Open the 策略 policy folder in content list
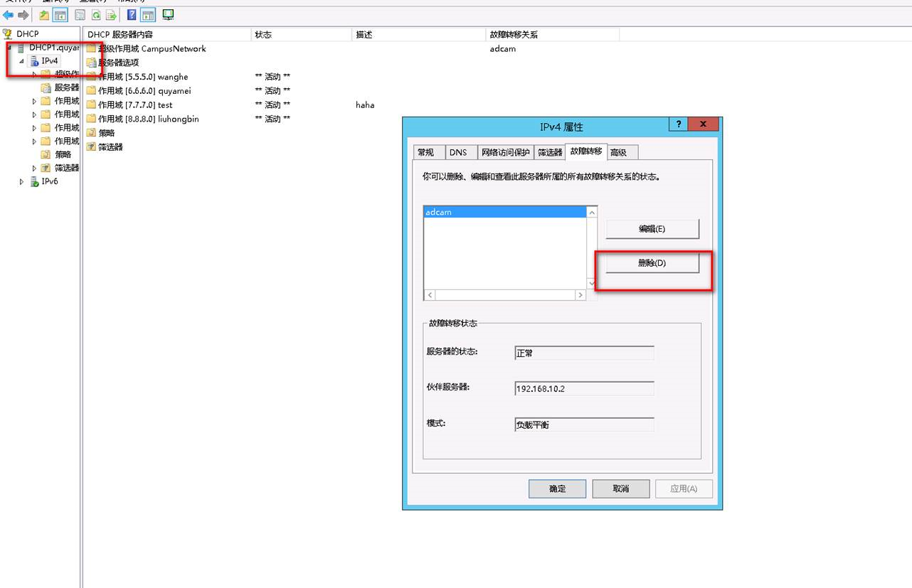The image size is (912, 588). point(106,133)
